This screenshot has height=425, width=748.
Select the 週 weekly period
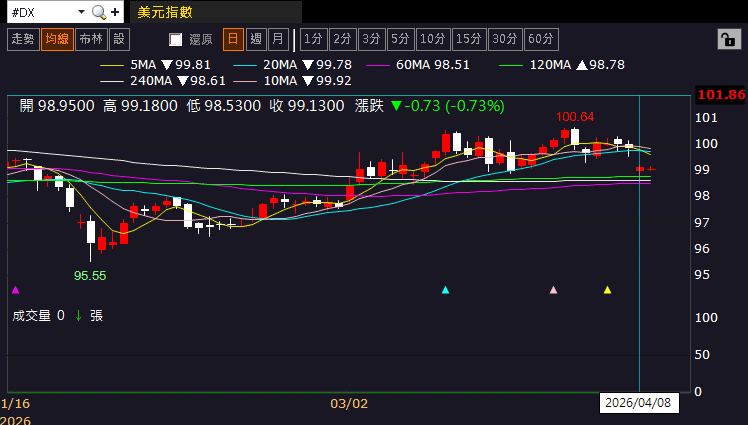[256, 39]
